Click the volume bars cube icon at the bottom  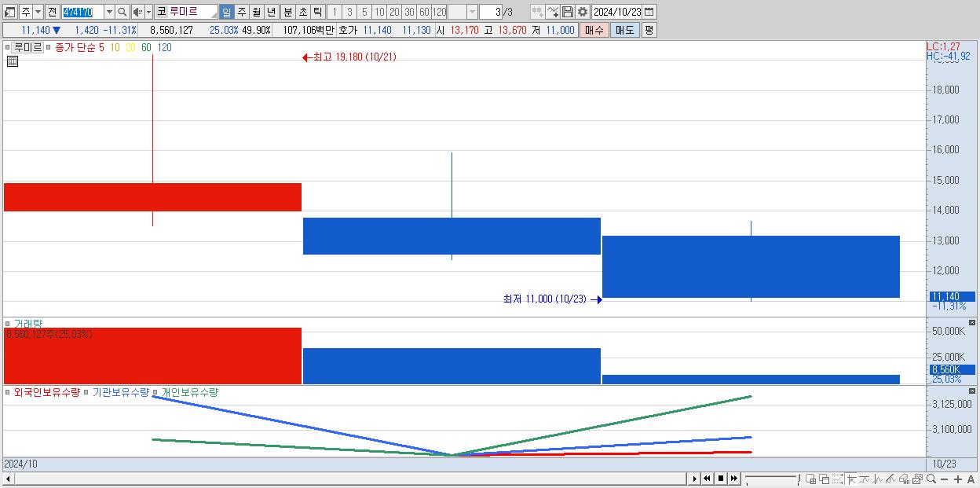[904, 479]
